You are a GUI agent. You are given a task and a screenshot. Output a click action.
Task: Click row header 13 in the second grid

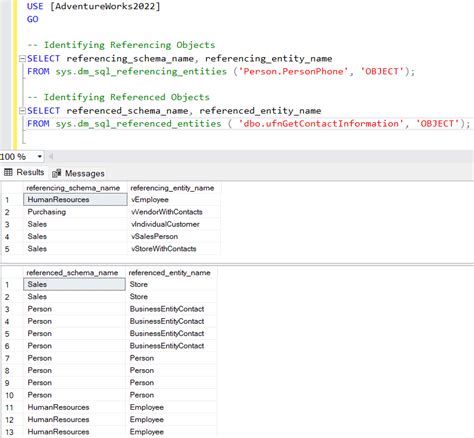(x=12, y=432)
